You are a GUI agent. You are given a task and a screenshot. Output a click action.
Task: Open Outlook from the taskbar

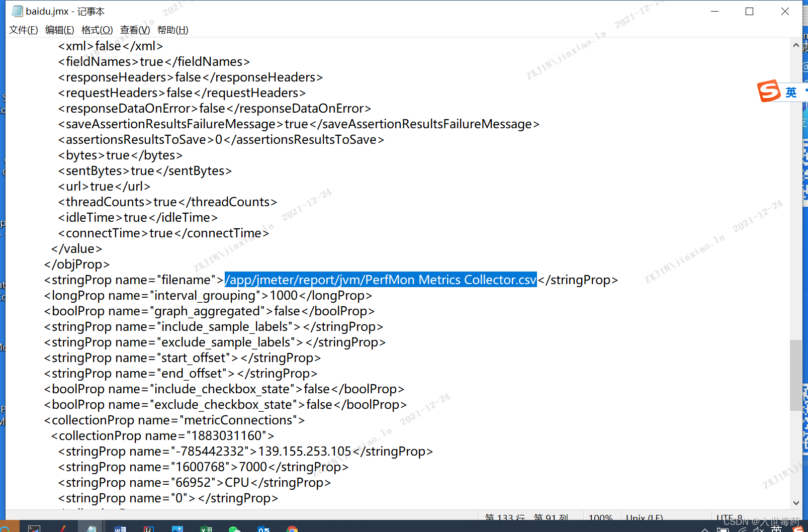coord(263,528)
